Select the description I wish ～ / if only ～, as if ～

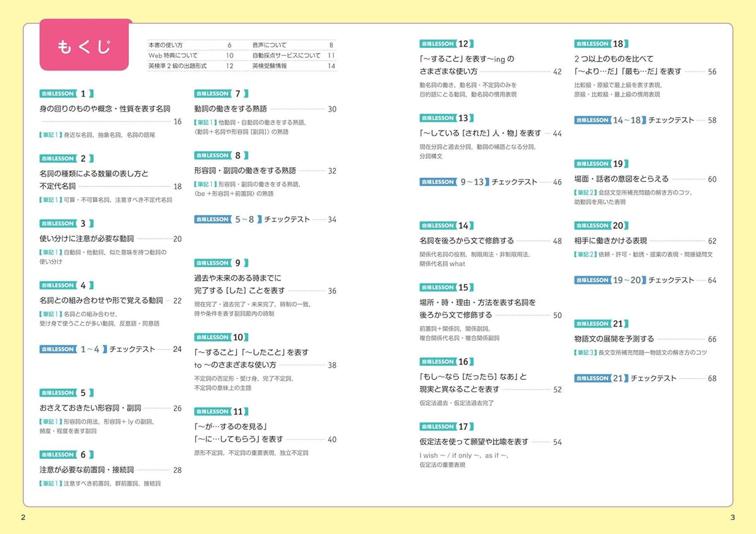(464, 455)
